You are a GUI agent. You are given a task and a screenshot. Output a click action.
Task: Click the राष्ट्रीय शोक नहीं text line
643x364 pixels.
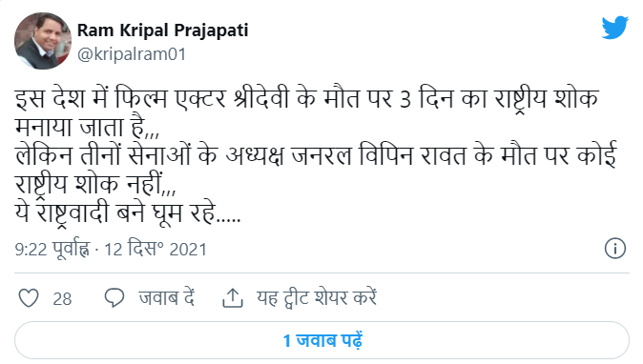[95, 184]
